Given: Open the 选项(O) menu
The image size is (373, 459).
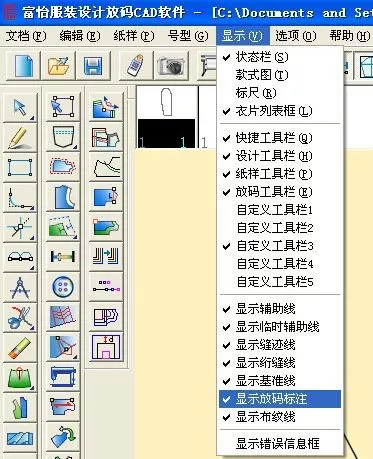Looking at the screenshot, I should [x=296, y=36].
